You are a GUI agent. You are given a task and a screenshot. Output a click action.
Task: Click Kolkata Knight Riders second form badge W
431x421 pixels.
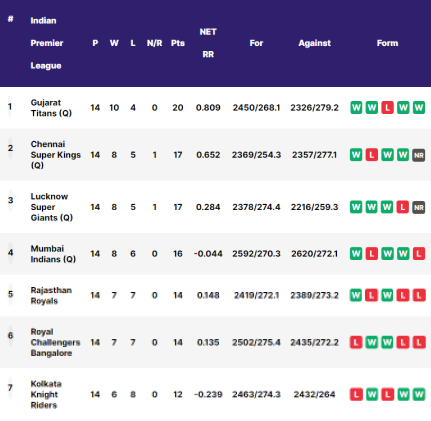372,395
